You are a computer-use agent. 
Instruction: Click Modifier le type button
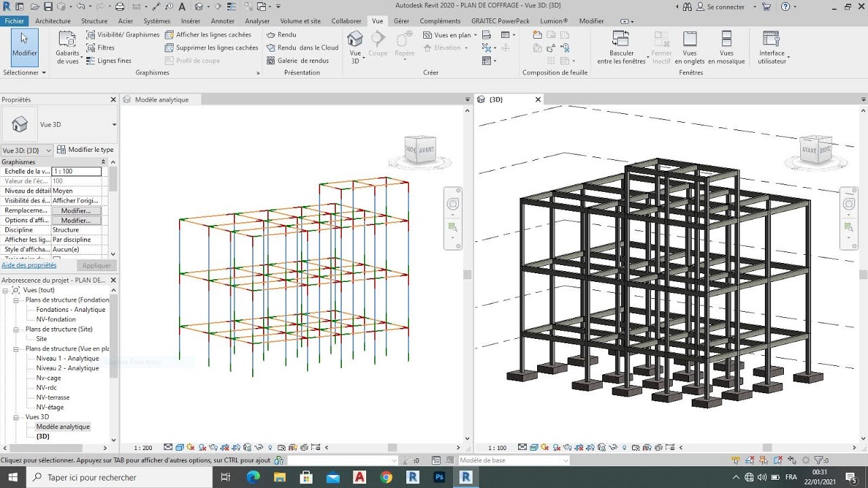click(85, 150)
